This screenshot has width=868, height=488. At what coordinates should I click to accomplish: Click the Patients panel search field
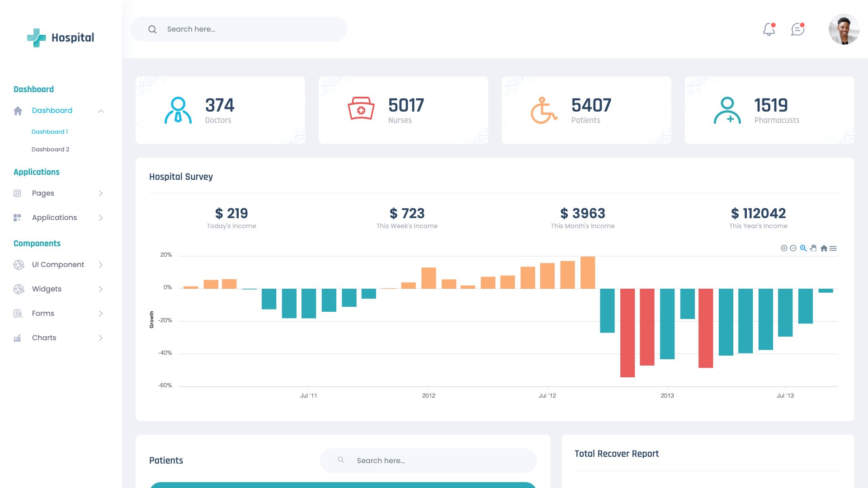tap(428, 460)
